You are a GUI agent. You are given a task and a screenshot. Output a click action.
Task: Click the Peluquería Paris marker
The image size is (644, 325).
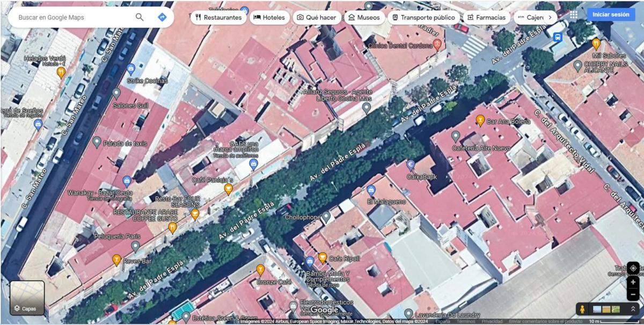135,247
